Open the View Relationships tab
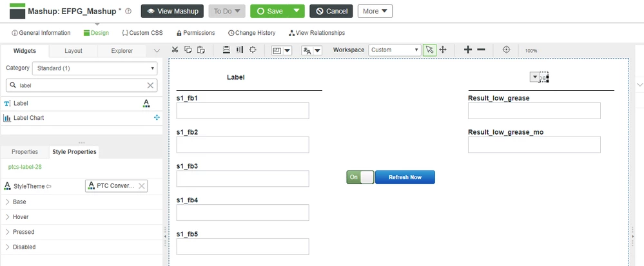 (x=317, y=33)
